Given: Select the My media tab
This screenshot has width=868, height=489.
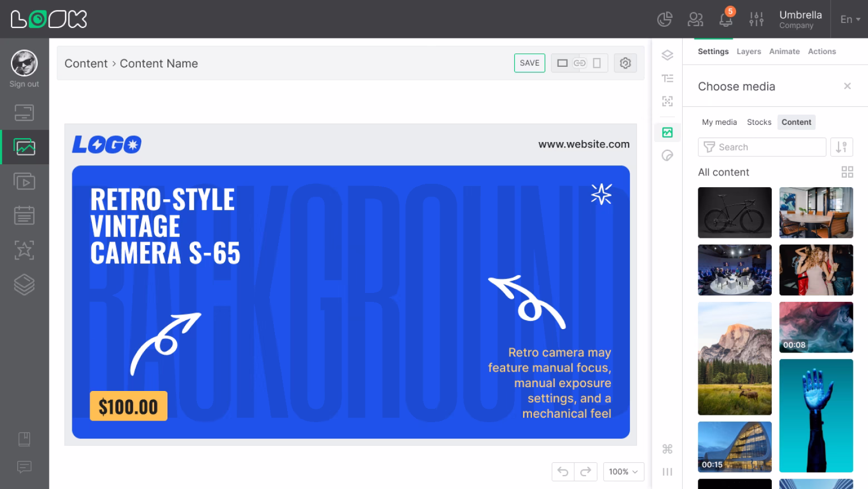Looking at the screenshot, I should [x=719, y=122].
